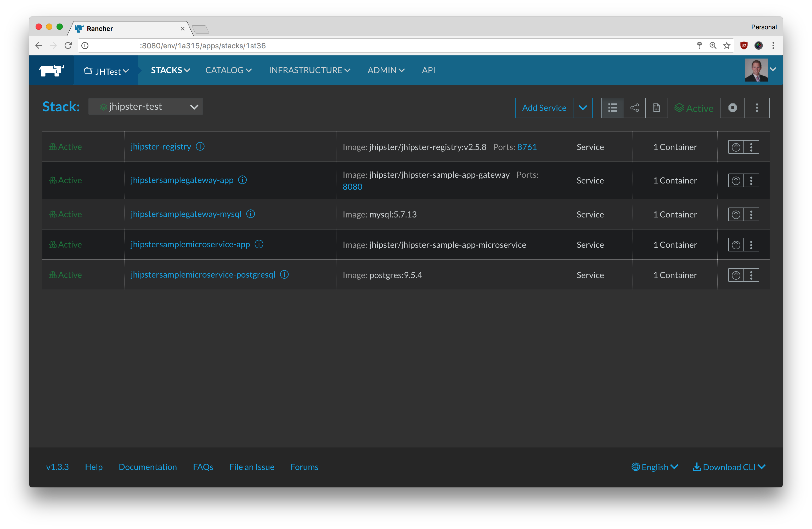Screen dimensions: 812x529
Task: Open the INFRASTRUCTURE menu
Action: [x=309, y=70]
